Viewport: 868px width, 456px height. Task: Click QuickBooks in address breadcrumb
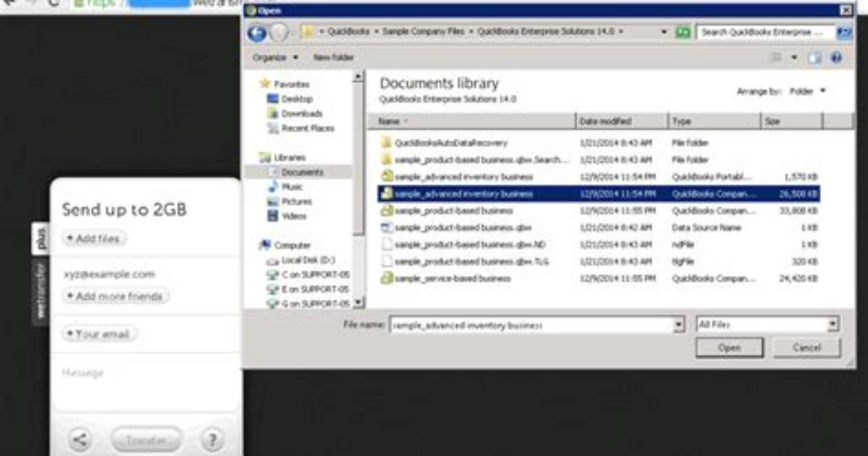[348, 31]
